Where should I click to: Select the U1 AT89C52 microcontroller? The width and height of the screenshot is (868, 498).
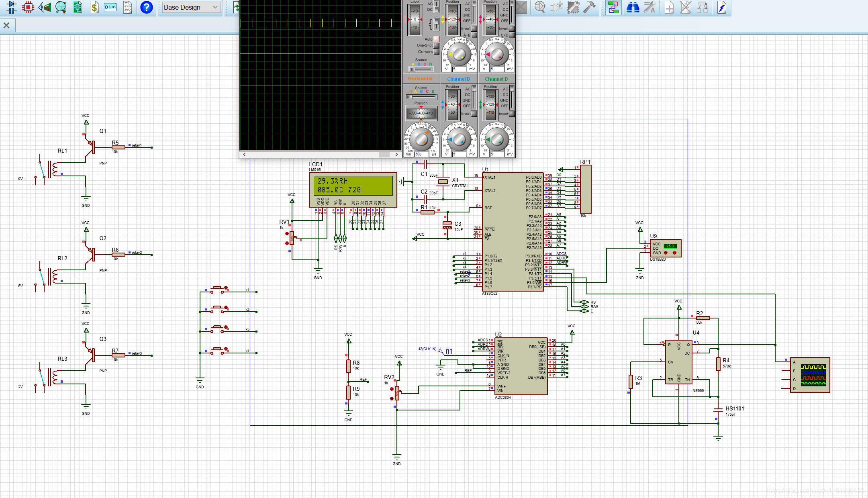513,232
